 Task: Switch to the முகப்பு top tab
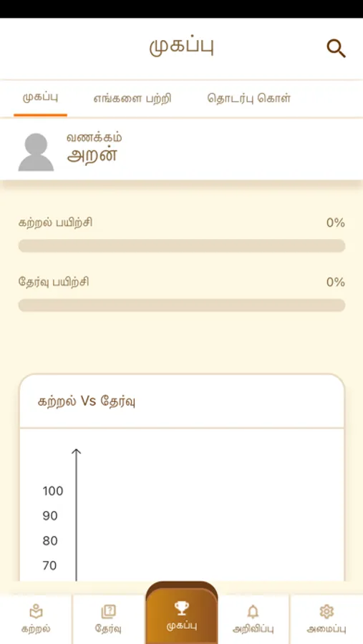click(x=40, y=99)
